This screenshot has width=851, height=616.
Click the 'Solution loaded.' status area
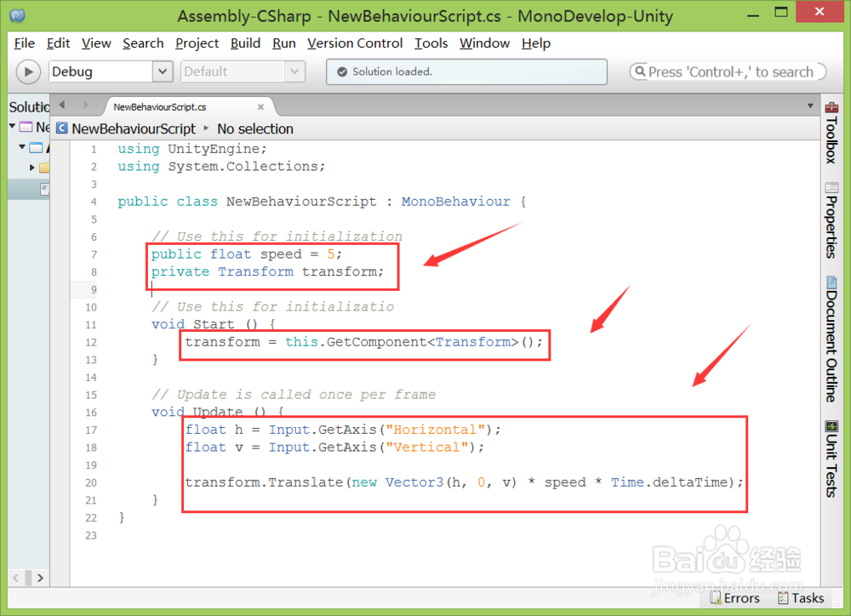pos(466,71)
